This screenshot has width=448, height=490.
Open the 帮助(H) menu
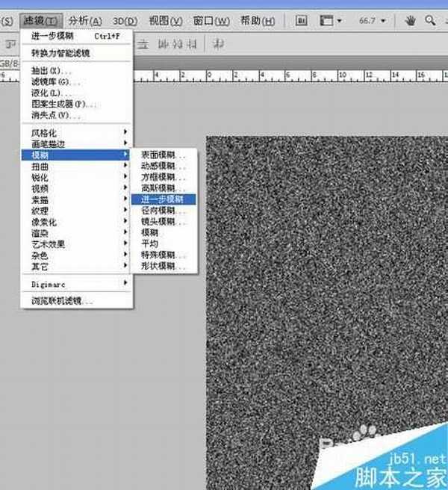pyautogui.click(x=258, y=21)
